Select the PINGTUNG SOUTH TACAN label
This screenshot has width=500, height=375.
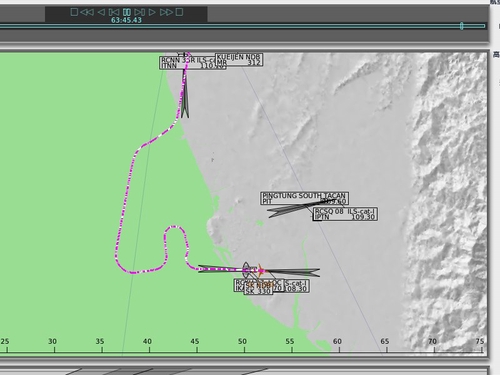coord(304,198)
